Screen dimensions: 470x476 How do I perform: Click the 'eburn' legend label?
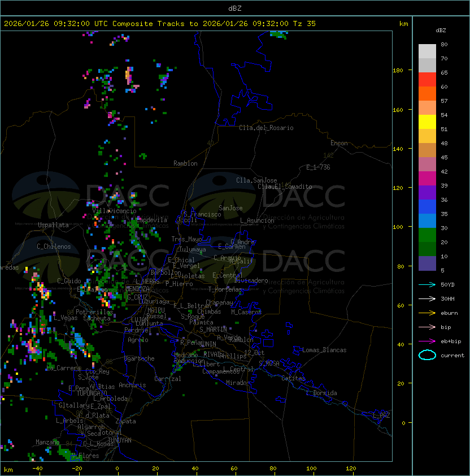coord(449,313)
